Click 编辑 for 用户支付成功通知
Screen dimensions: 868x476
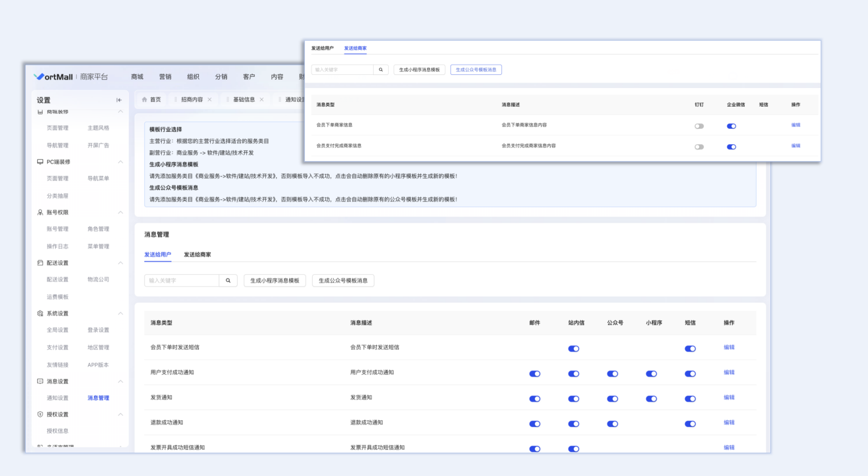pyautogui.click(x=729, y=372)
